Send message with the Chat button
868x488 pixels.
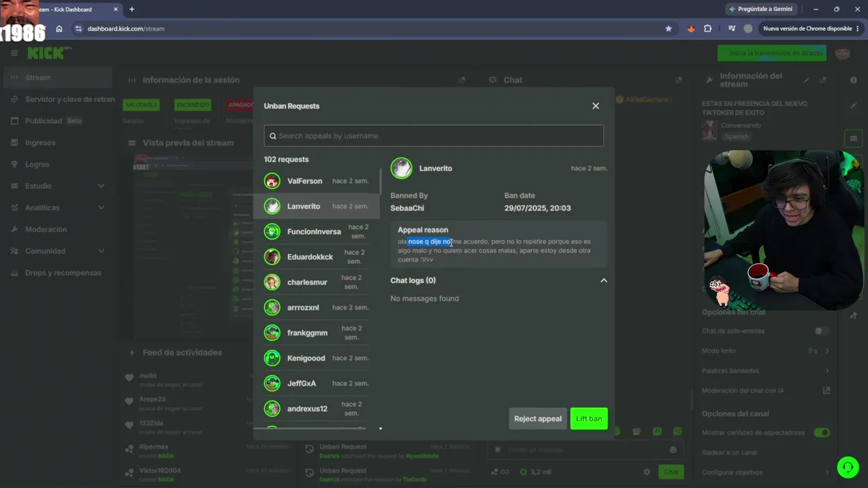point(671,472)
